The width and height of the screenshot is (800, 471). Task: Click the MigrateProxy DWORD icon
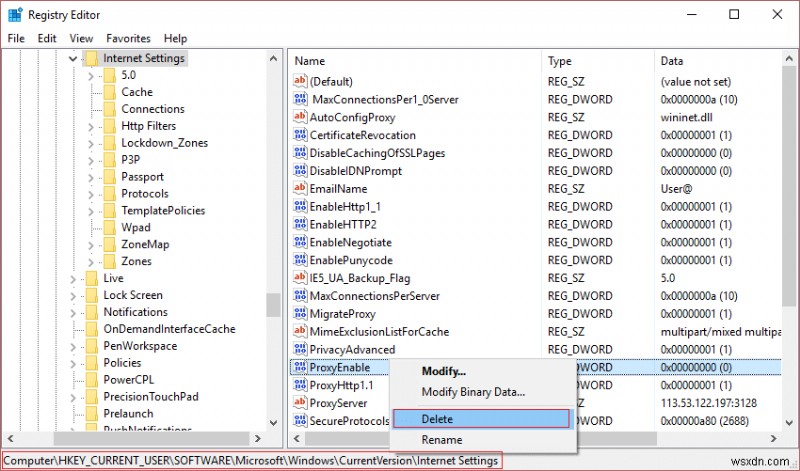(x=300, y=313)
